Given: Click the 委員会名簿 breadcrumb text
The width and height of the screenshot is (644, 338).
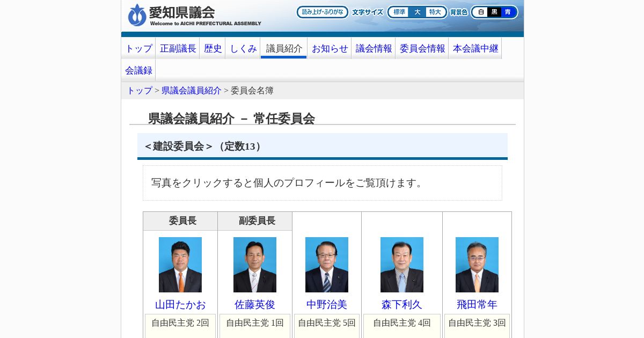Looking at the screenshot, I should (x=252, y=91).
